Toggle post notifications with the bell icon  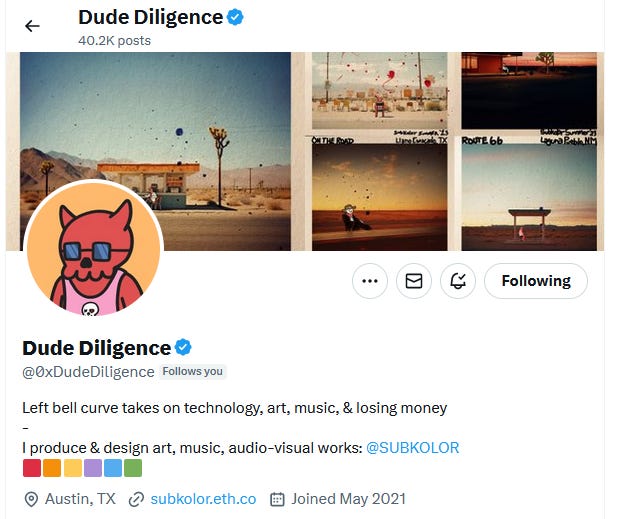458,281
